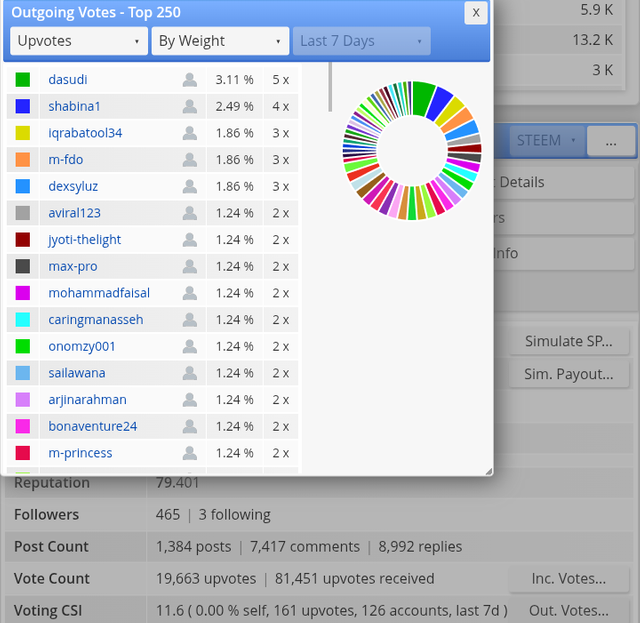Click the resize grip of votes dialog
The image size is (640, 623).
coord(489,472)
